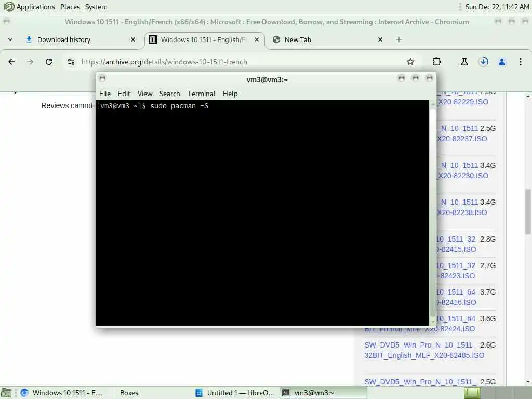Open the terminal Edit menu

(x=124, y=94)
